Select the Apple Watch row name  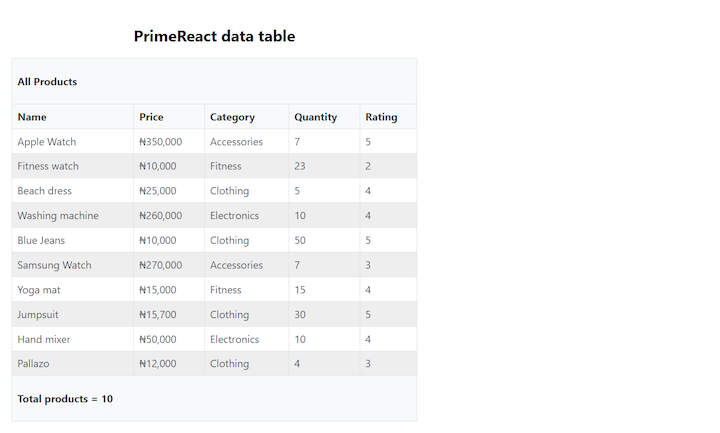coord(47,142)
